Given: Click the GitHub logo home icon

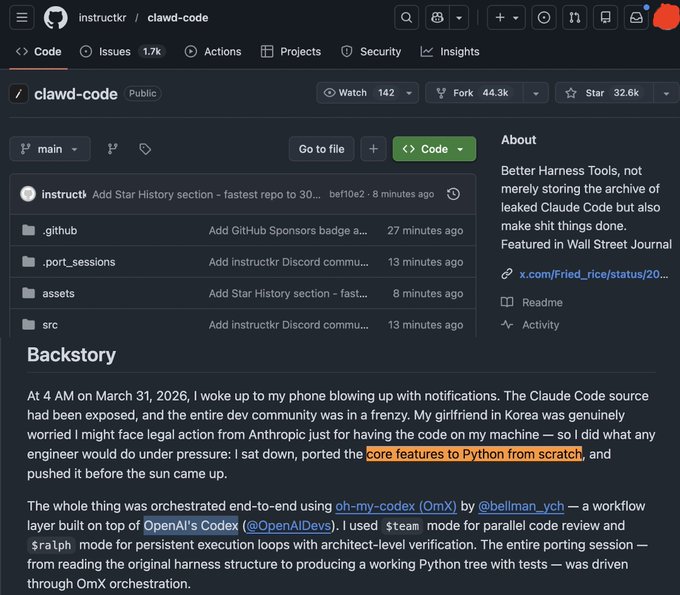Looking at the screenshot, I should click(56, 17).
